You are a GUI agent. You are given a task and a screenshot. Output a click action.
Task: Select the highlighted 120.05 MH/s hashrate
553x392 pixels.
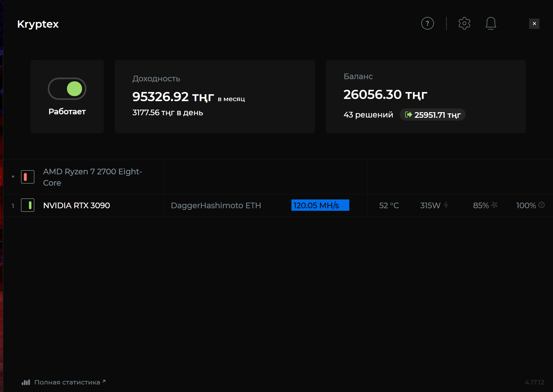[320, 205]
